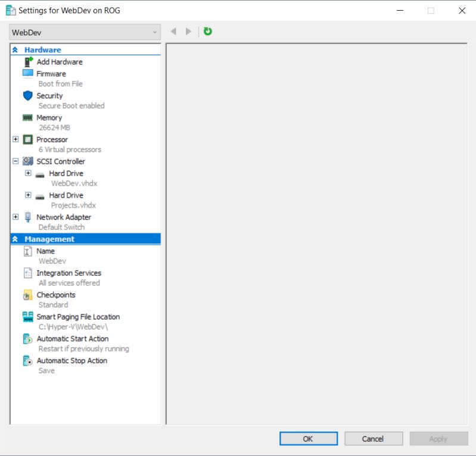This screenshot has height=456, width=476.
Task: Click the green refresh icon
Action: (x=208, y=31)
